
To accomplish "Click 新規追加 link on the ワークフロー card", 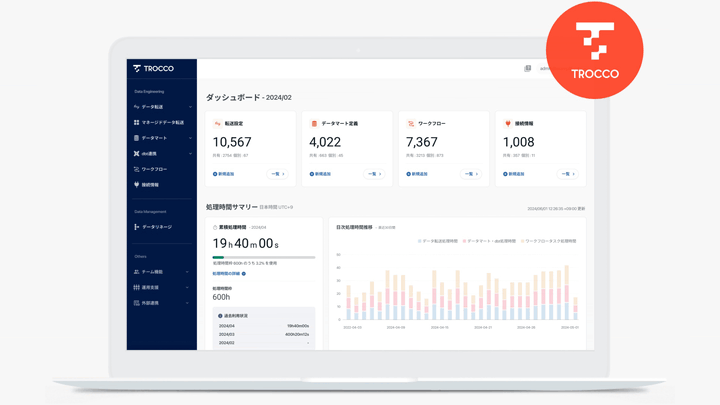I will [417, 174].
